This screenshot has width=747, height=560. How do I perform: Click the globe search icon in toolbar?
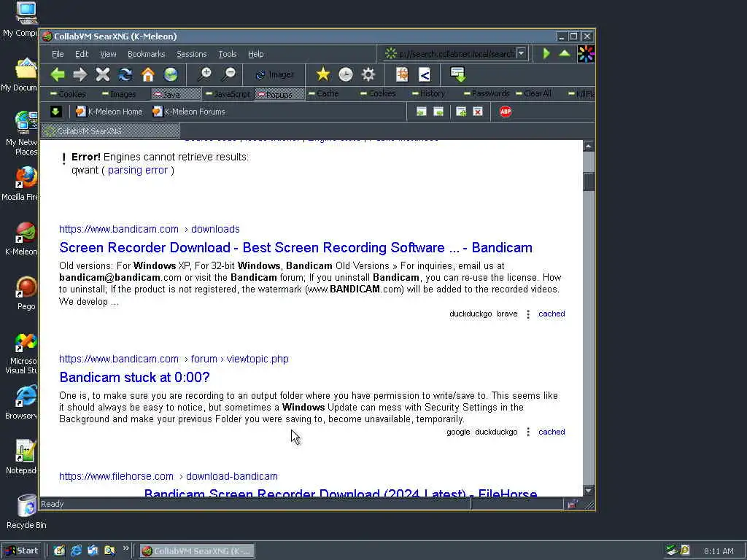171,74
